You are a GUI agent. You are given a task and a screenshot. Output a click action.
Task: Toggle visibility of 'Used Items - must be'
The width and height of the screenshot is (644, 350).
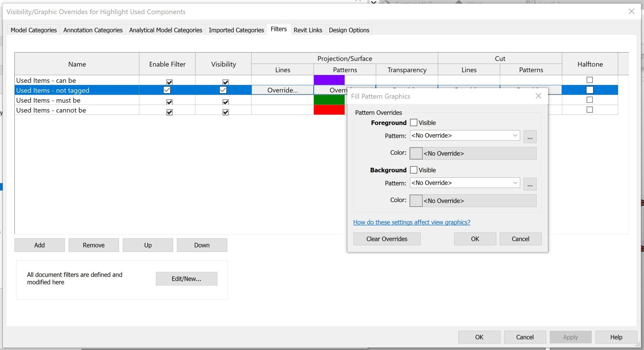[x=225, y=102]
